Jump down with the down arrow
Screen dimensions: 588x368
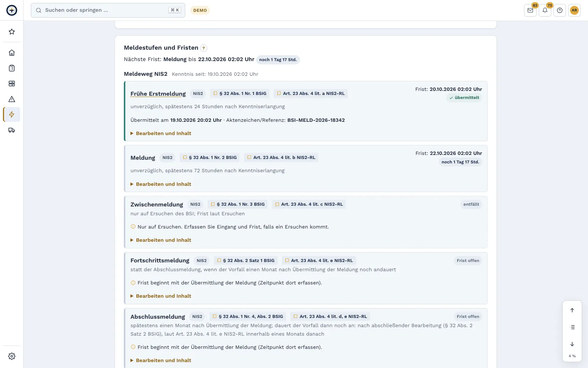[x=572, y=344]
